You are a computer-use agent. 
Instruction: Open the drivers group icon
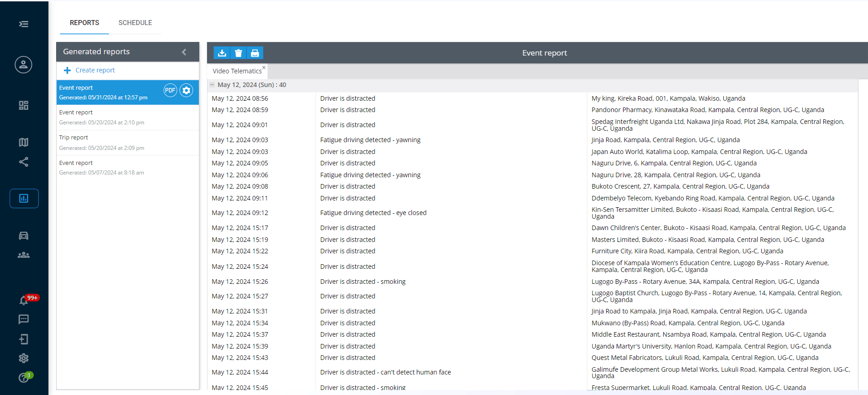(24, 255)
